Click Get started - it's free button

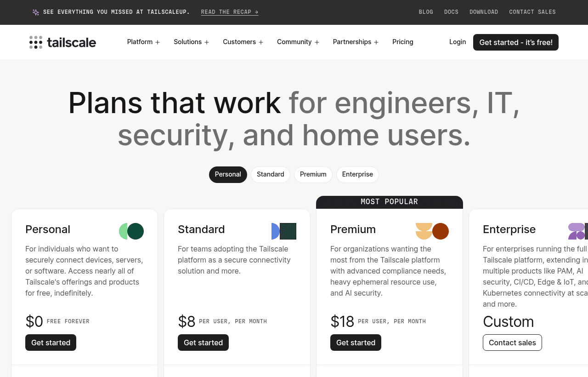(x=516, y=42)
